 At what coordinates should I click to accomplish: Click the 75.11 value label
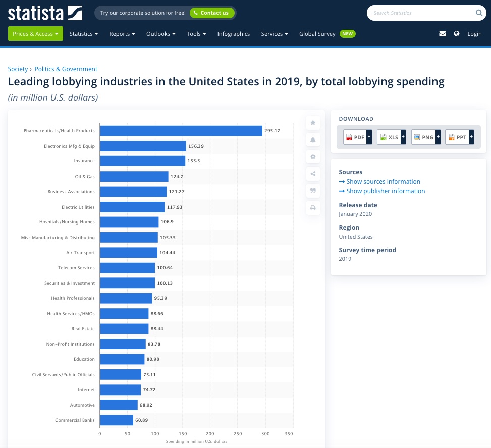149,374
